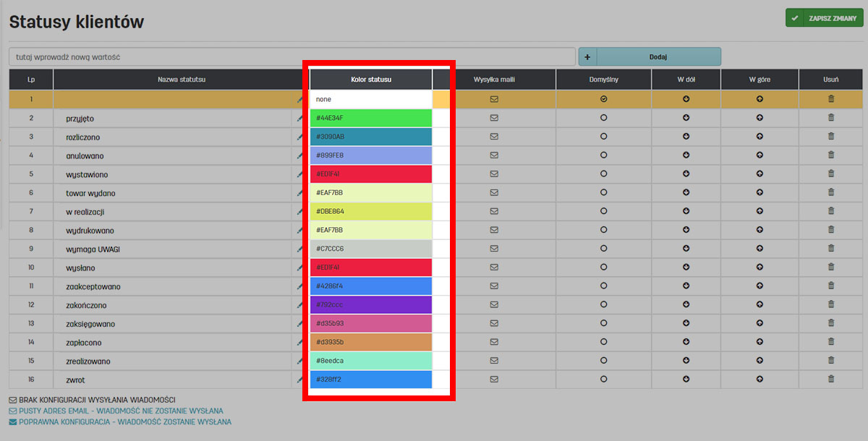Screen dimensions: 868x441
Task: Toggle mail sending for 'zapłacono' status
Action: click(495, 341)
